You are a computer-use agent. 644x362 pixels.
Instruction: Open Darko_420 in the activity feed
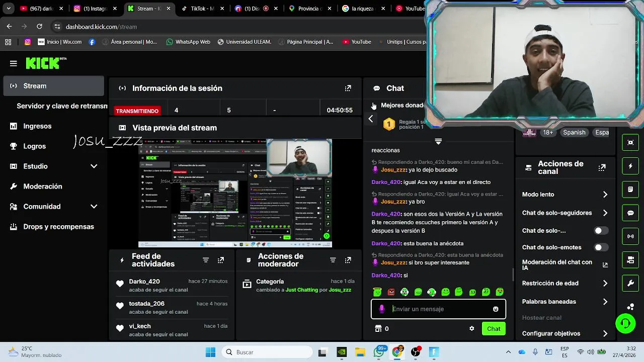pos(144,282)
